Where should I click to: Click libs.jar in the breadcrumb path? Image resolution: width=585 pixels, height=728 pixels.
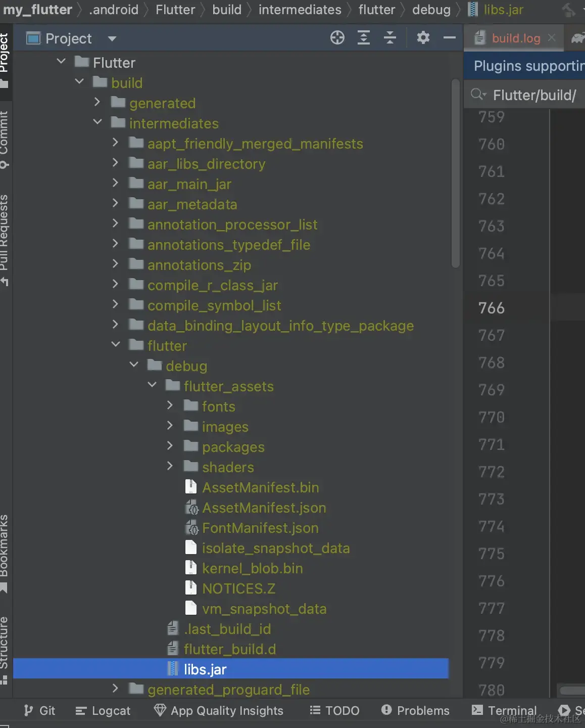coord(503,10)
